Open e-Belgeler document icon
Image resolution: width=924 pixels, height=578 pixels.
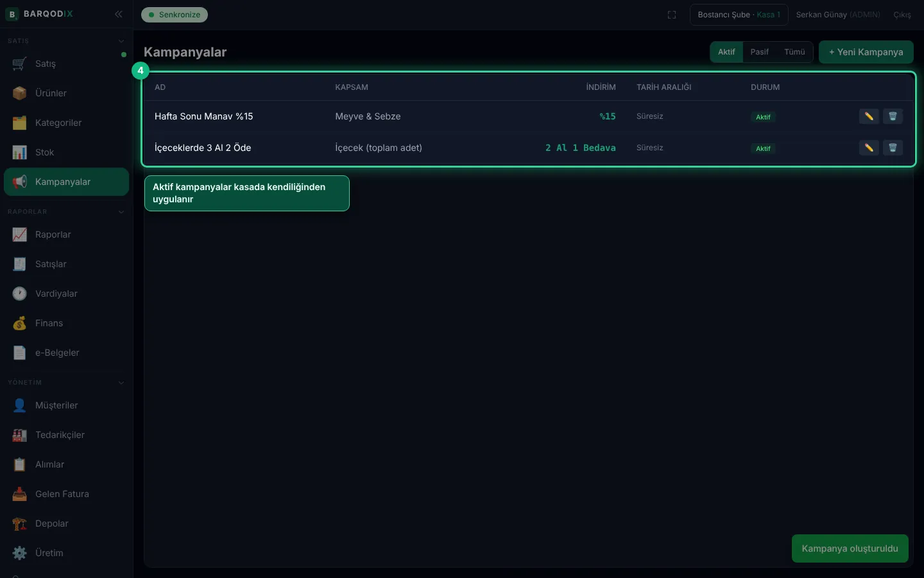pos(20,353)
